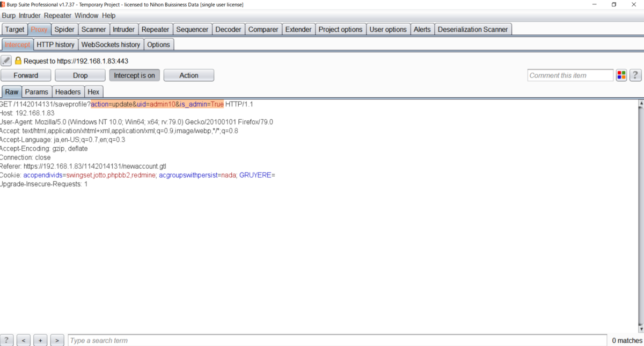644x346 pixels.
Task: Switch to the Params view tab
Action: click(x=37, y=92)
